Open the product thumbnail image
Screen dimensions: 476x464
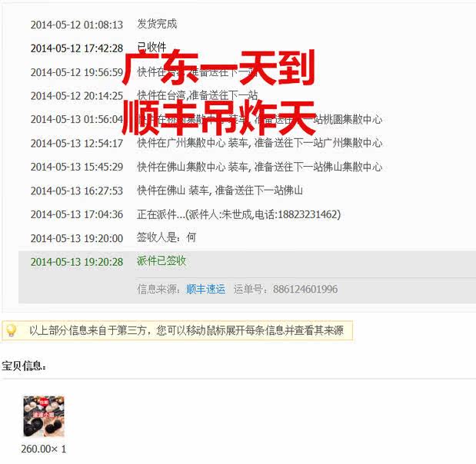(44, 416)
